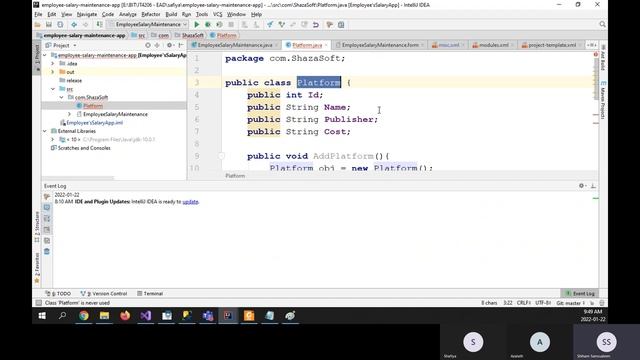Click the Update Project VCS icon
The width and height of the screenshot is (640, 360).
pos(270,24)
